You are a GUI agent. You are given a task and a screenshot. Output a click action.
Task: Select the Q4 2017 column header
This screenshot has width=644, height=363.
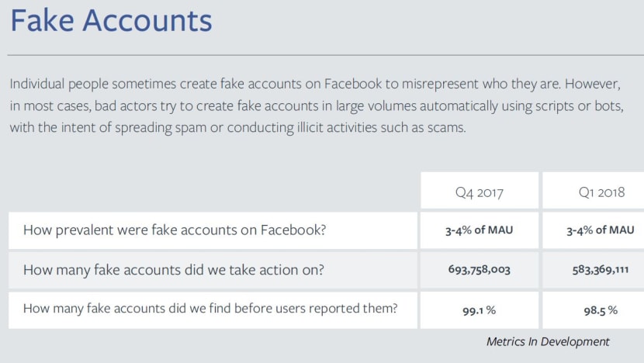point(480,191)
